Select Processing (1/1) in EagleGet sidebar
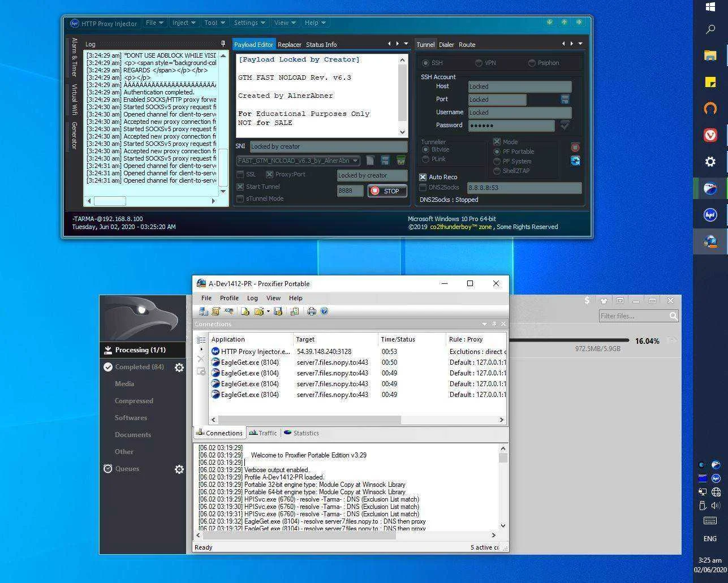The height and width of the screenshot is (583, 728). click(x=143, y=350)
